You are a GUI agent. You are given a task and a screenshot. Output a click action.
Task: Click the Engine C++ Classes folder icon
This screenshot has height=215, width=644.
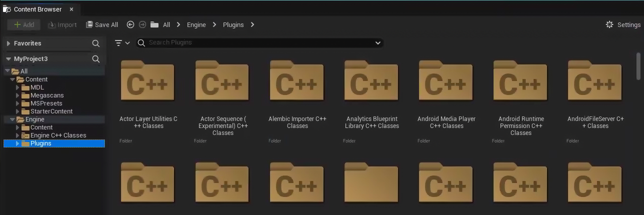pyautogui.click(x=25, y=135)
